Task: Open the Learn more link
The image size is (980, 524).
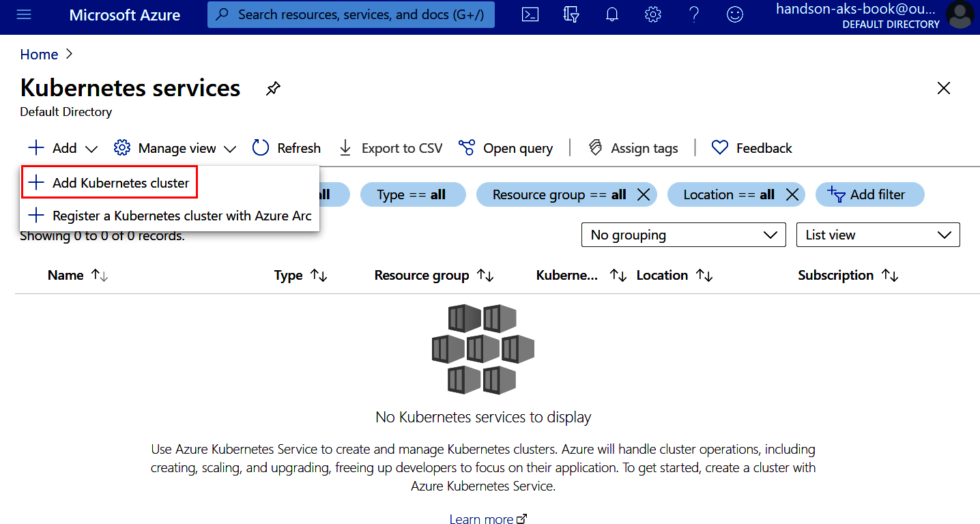Action: (488, 519)
